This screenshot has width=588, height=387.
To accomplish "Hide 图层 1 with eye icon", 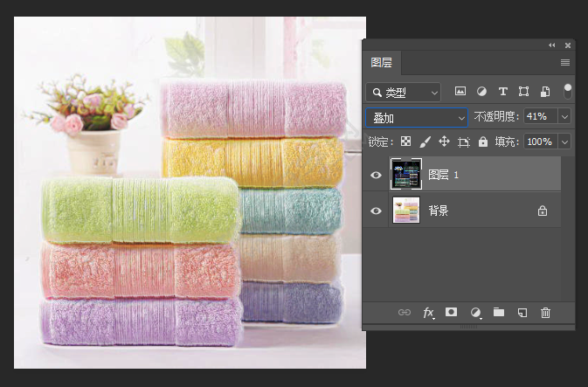I will [377, 175].
